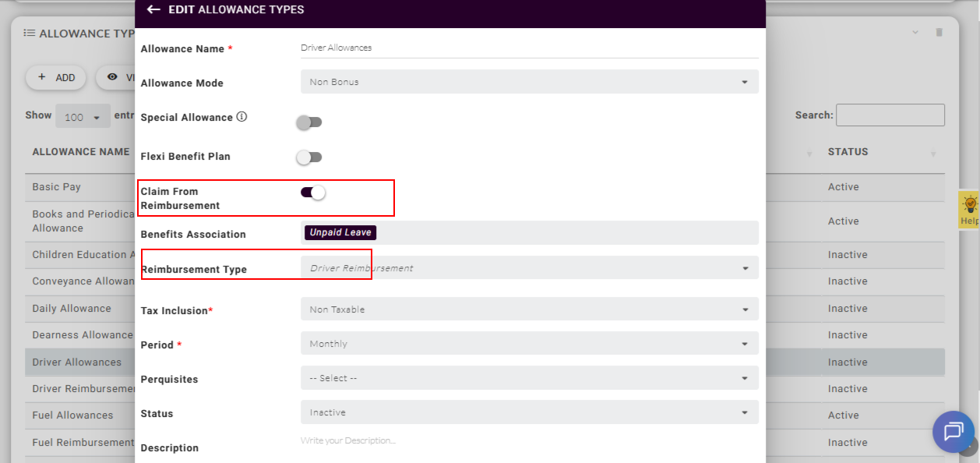Open the Allowance Mode dropdown
980x463 pixels.
[x=529, y=82]
